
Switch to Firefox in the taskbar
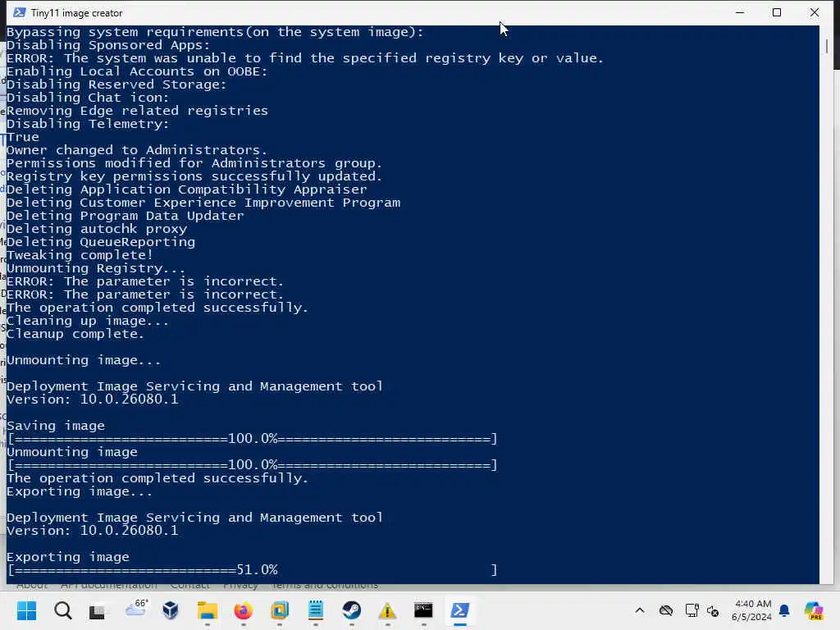pos(243,610)
